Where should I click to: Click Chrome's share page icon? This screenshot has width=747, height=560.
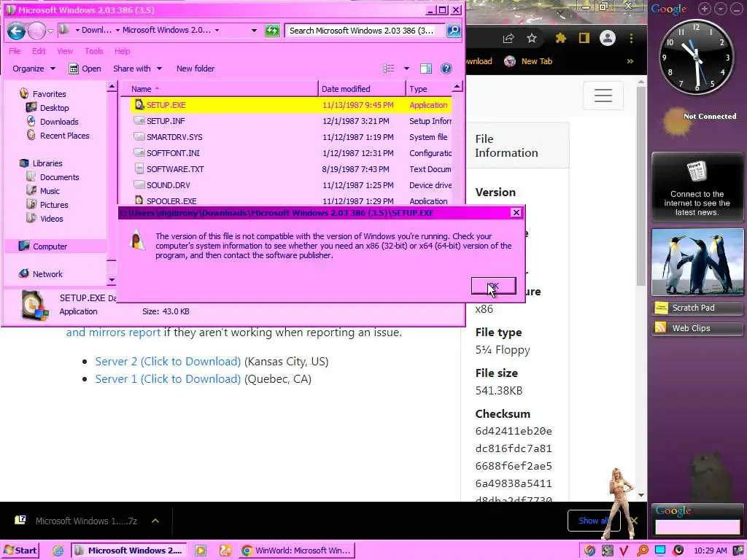click(508, 39)
